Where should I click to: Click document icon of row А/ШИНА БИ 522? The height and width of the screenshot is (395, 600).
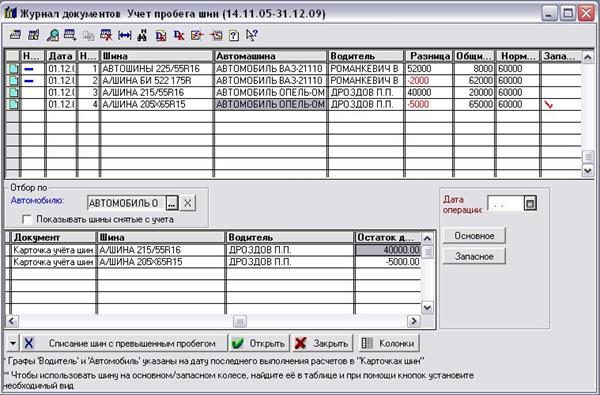[x=13, y=81]
